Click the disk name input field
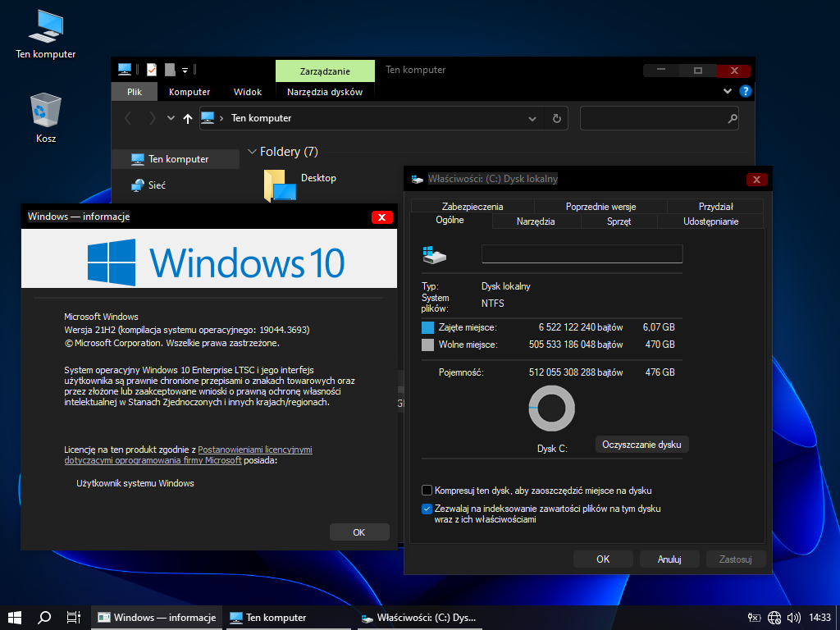 (x=582, y=253)
